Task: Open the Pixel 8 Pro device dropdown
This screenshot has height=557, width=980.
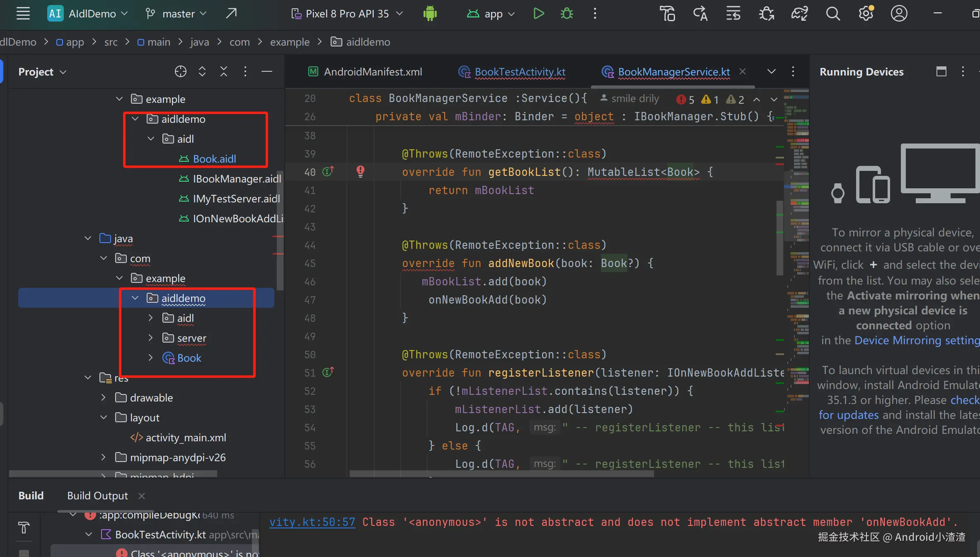Action: pyautogui.click(x=347, y=14)
